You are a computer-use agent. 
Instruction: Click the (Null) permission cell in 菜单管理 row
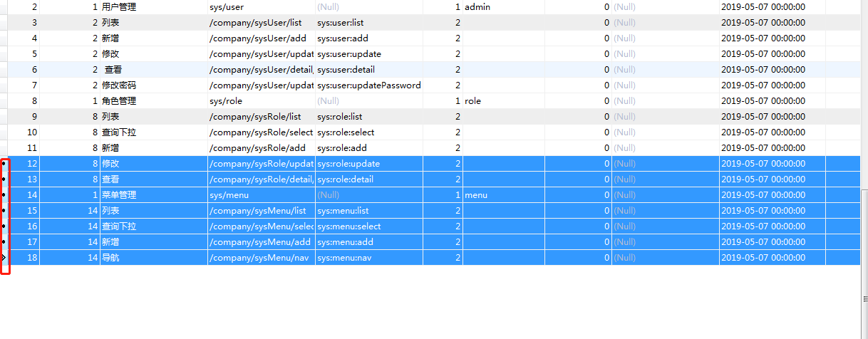coord(368,195)
